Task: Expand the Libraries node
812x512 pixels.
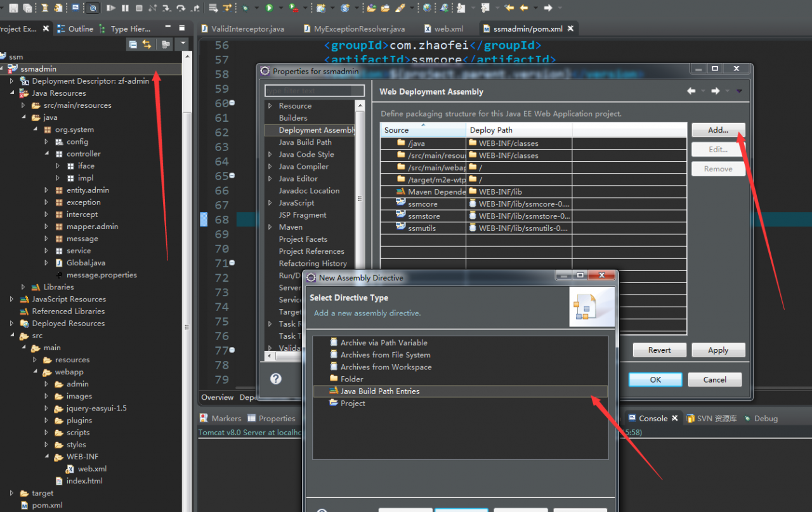Action: (23, 287)
